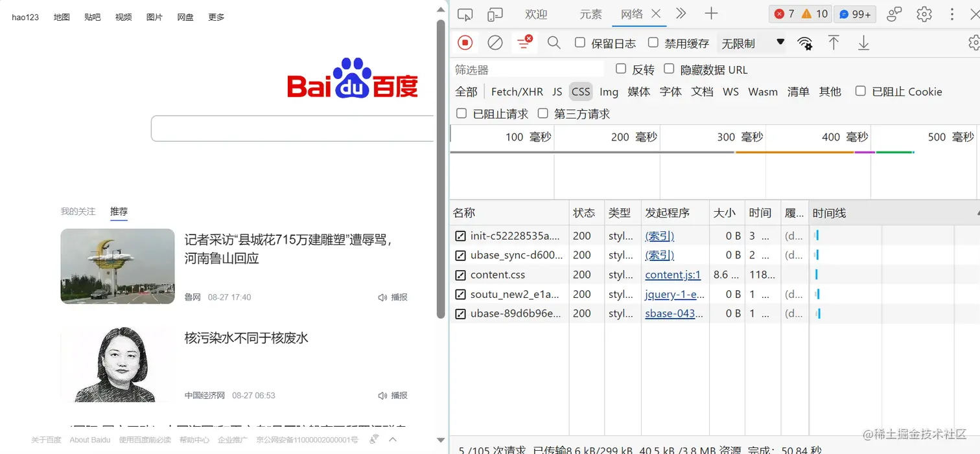Click the QR code footer icon

coord(374,439)
